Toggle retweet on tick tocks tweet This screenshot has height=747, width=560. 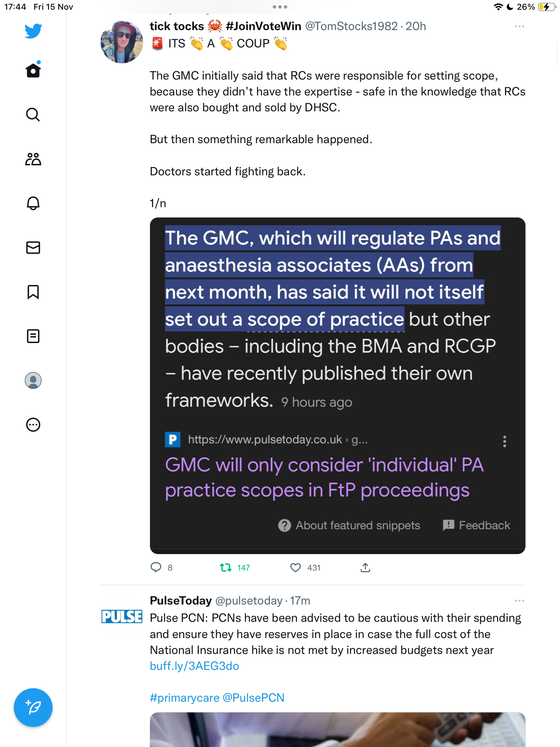(226, 568)
